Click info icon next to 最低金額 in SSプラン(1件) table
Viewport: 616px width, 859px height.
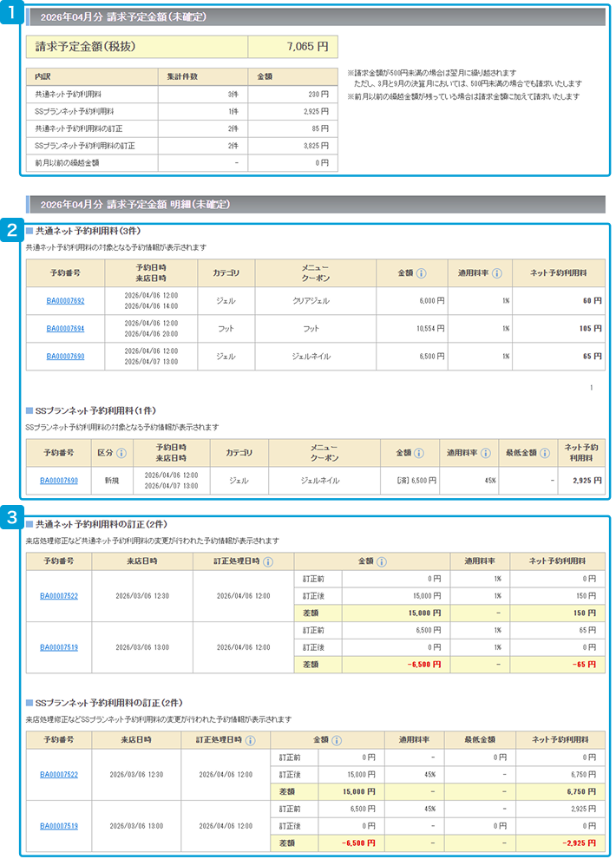pyautogui.click(x=545, y=453)
